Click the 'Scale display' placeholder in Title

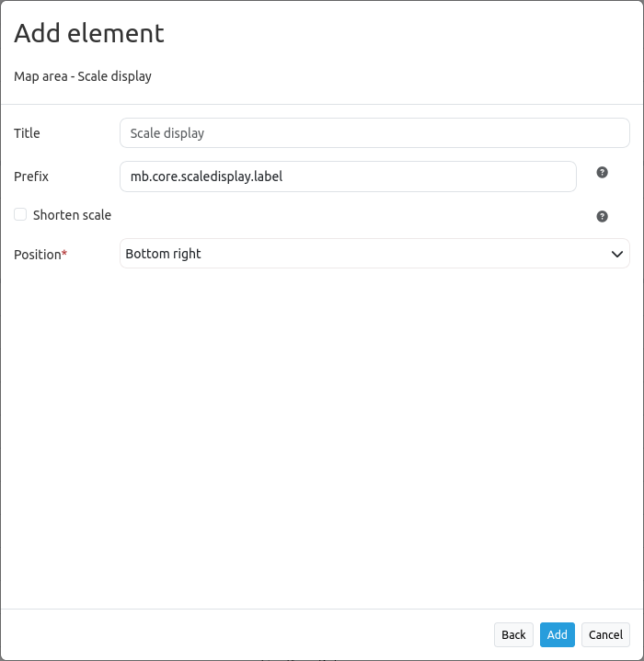coord(167,133)
